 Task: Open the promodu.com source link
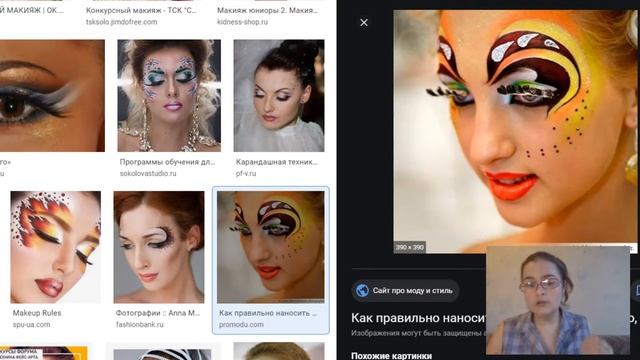241,324
